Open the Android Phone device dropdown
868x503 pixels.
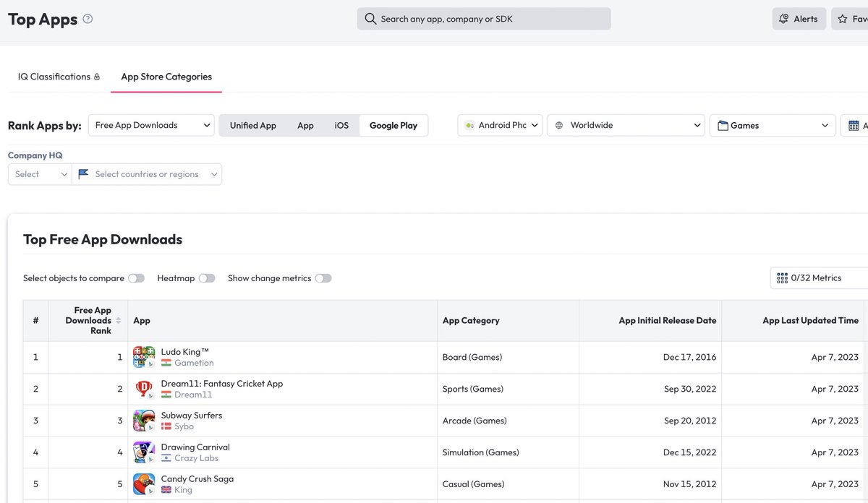coord(500,125)
